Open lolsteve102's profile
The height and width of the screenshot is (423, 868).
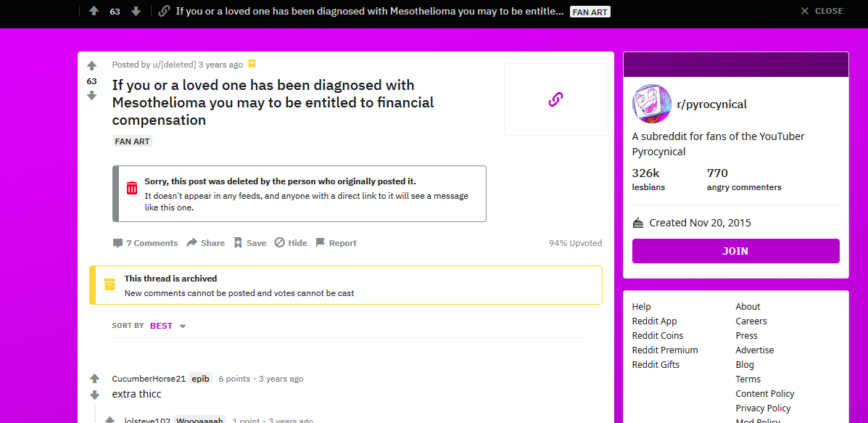(x=146, y=419)
